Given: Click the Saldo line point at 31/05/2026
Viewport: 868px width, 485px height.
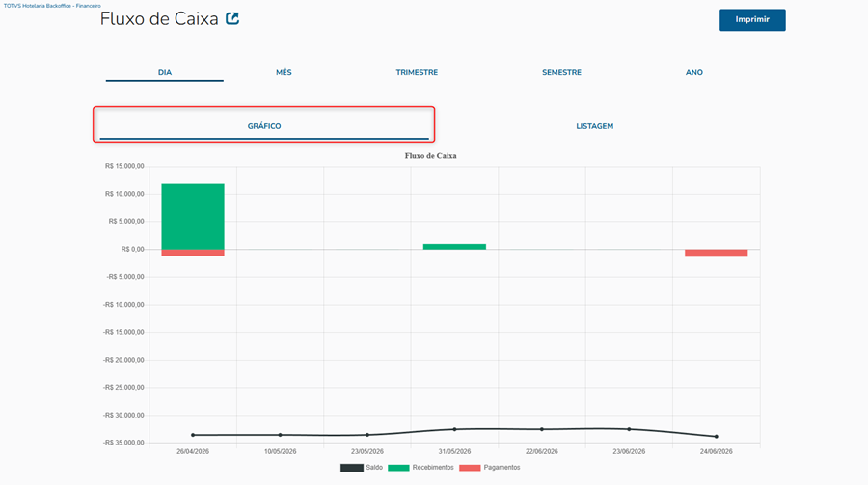Looking at the screenshot, I should tap(454, 429).
